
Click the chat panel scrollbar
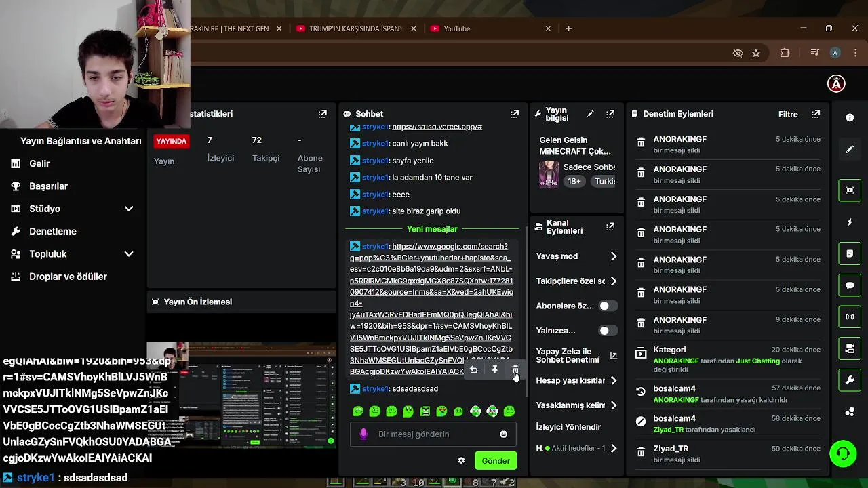pos(527,312)
